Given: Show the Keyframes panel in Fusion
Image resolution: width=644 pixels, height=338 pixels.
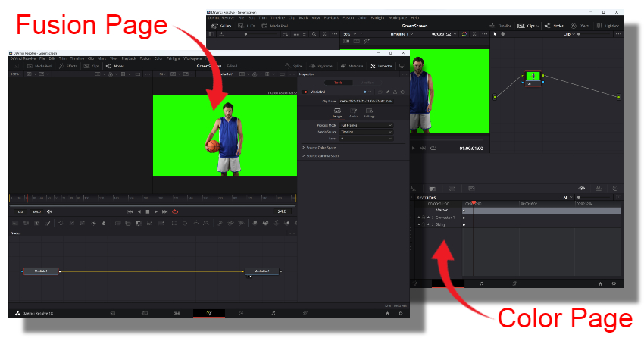Looking at the screenshot, I should [x=325, y=66].
